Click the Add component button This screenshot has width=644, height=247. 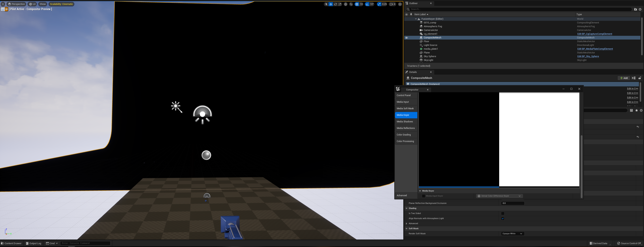(x=624, y=78)
